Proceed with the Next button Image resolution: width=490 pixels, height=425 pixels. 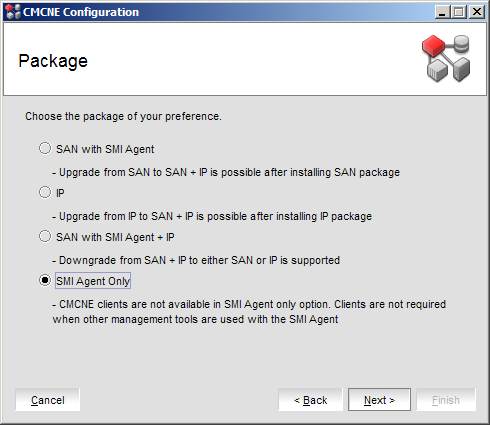point(379,400)
